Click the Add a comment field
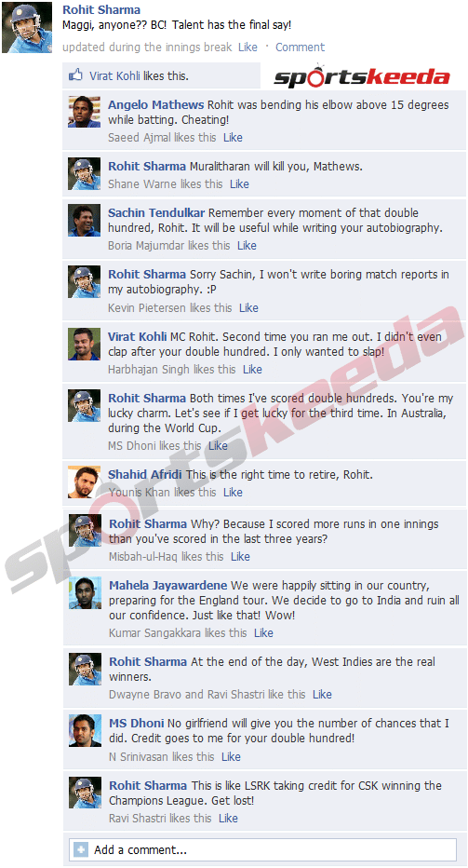This screenshot has width=468, height=868. (x=262, y=849)
